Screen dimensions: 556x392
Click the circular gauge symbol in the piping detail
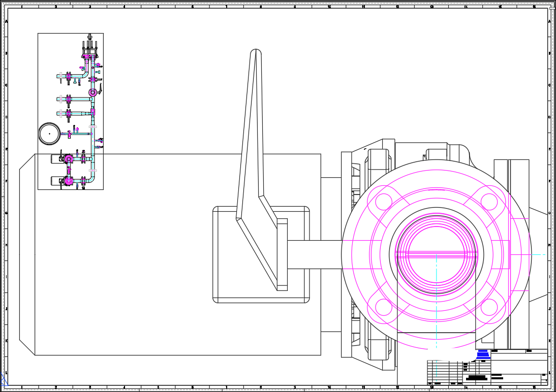point(49,134)
